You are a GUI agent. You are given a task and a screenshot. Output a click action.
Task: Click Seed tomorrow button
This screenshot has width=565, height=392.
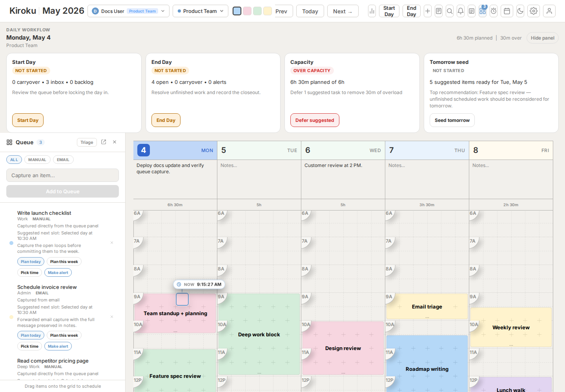pos(452,120)
